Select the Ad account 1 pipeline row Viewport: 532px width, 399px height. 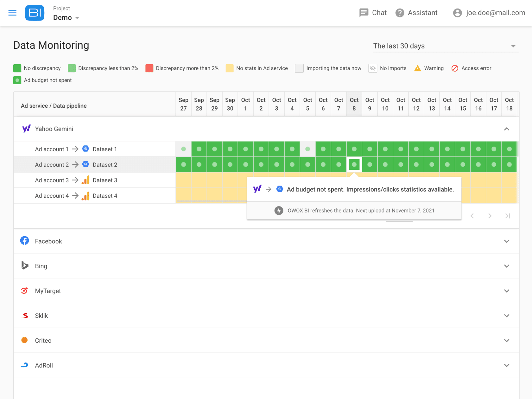point(95,149)
